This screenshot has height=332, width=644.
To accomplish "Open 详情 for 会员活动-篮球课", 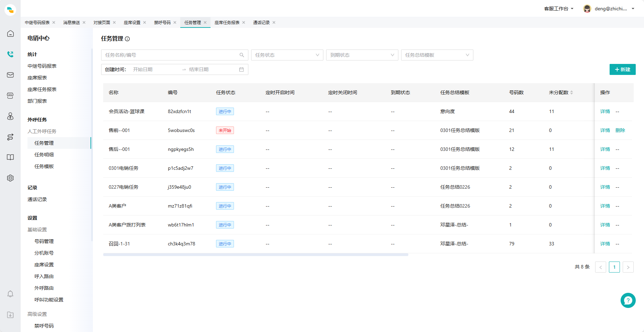I will 605,111.
